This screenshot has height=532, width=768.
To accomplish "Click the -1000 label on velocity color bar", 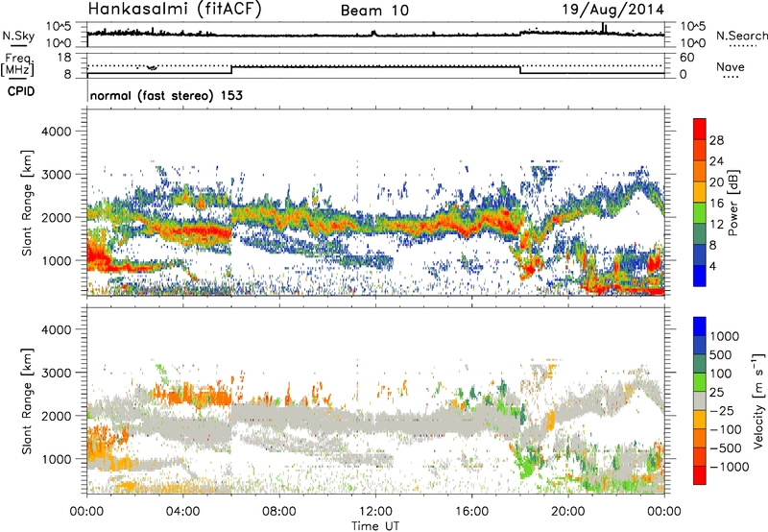I will point(730,467).
